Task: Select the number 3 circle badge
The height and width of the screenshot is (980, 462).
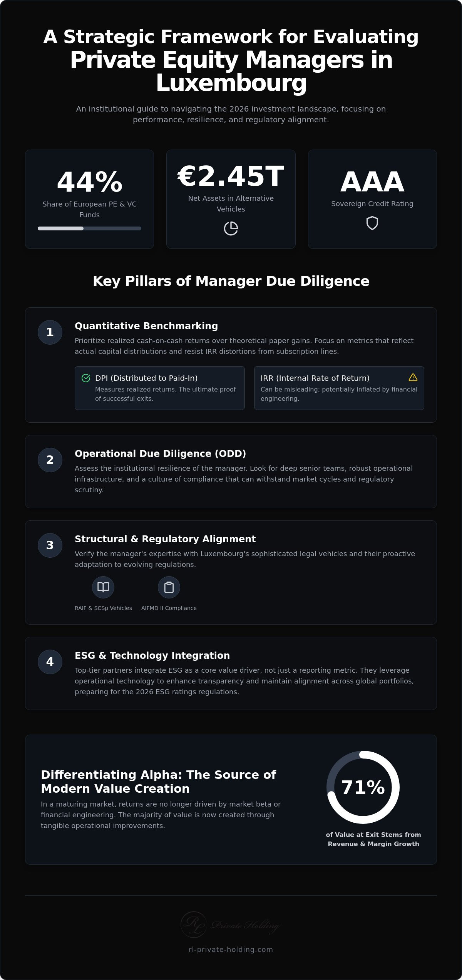Action: pyautogui.click(x=50, y=545)
